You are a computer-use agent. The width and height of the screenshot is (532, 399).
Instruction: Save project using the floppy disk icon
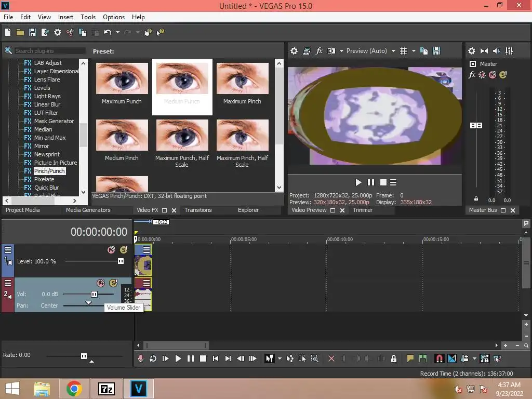tap(33, 32)
